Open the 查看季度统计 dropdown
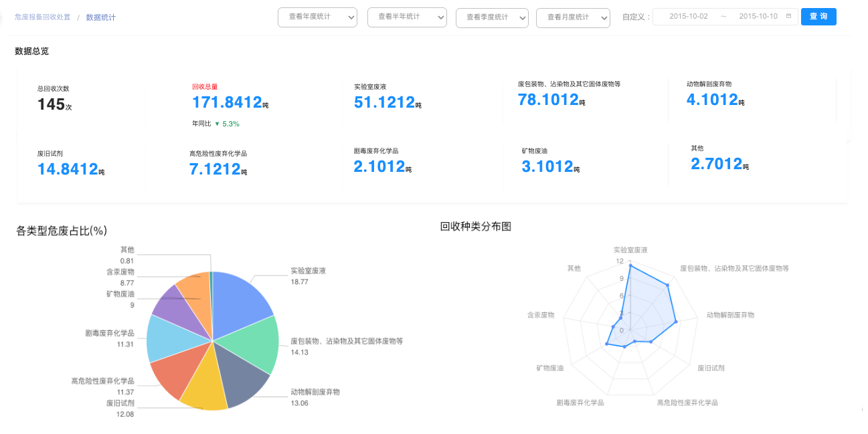Screen dimensions: 868x434 tap(492, 17)
